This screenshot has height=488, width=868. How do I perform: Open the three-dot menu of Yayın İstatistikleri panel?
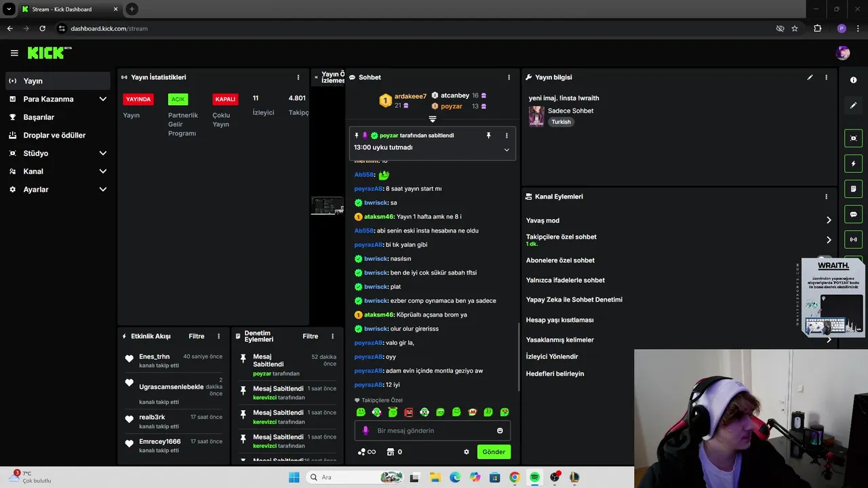[x=298, y=77]
